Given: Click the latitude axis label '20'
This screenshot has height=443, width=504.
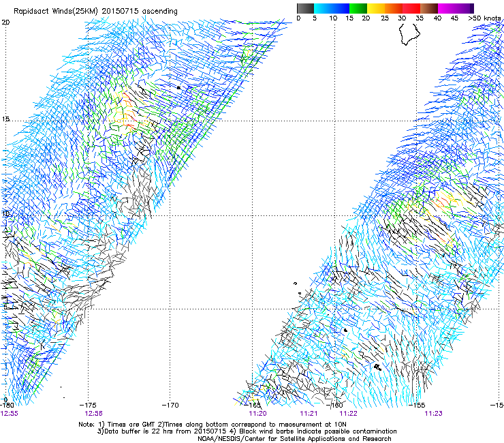Looking at the screenshot, I should [x=5, y=22].
